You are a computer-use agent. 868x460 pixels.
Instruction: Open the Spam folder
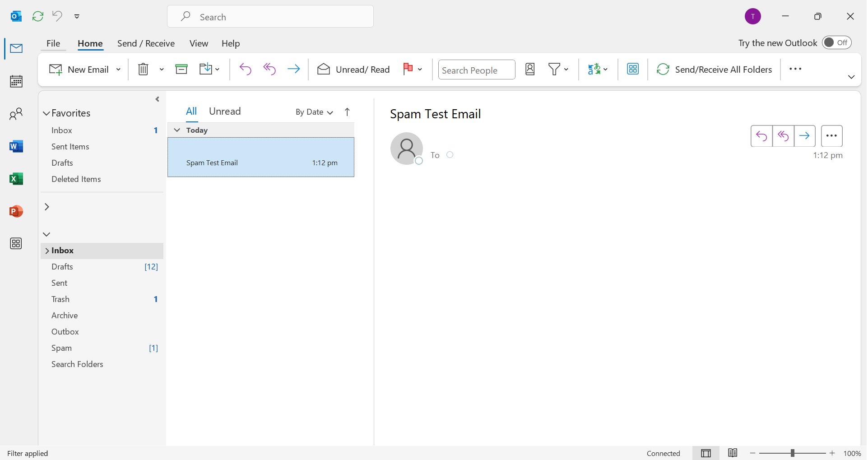(x=103, y=348)
